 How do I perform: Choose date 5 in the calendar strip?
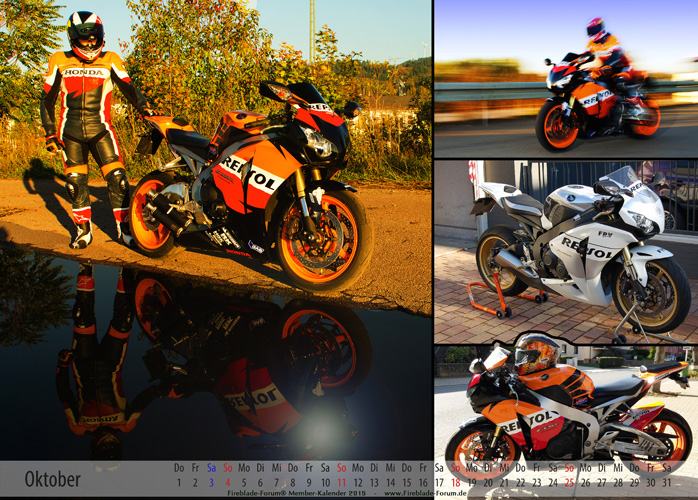(x=244, y=483)
